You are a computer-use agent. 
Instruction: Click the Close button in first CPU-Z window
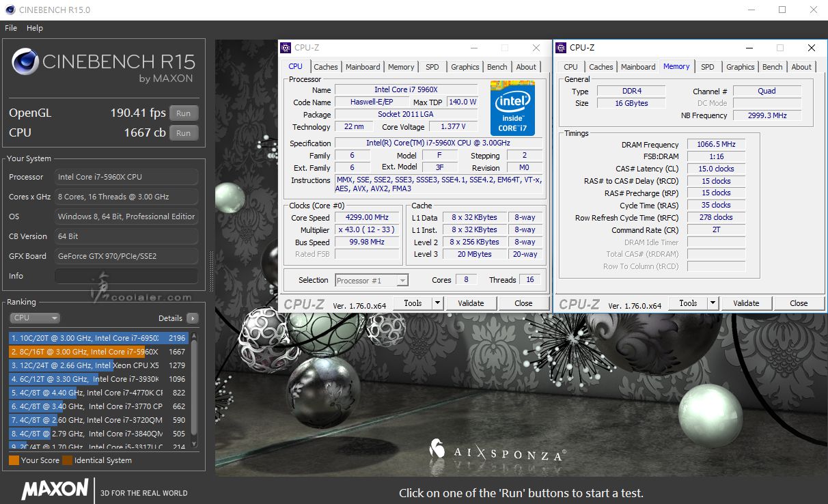[x=523, y=303]
